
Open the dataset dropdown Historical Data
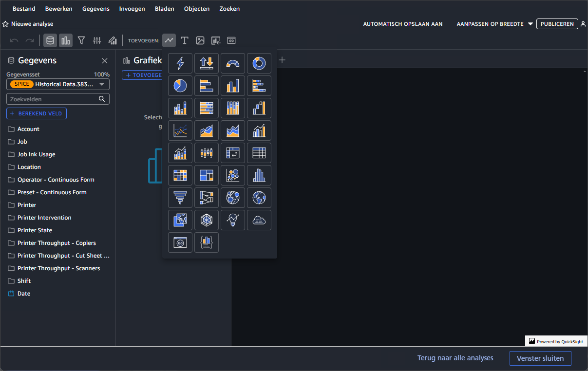58,84
